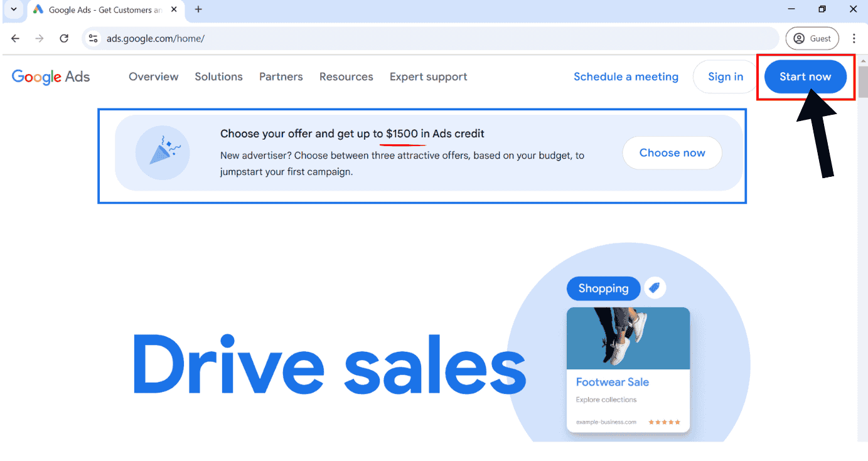Click the site information icon in address bar
Image resolution: width=868 pixels, height=461 pixels.
(93, 38)
